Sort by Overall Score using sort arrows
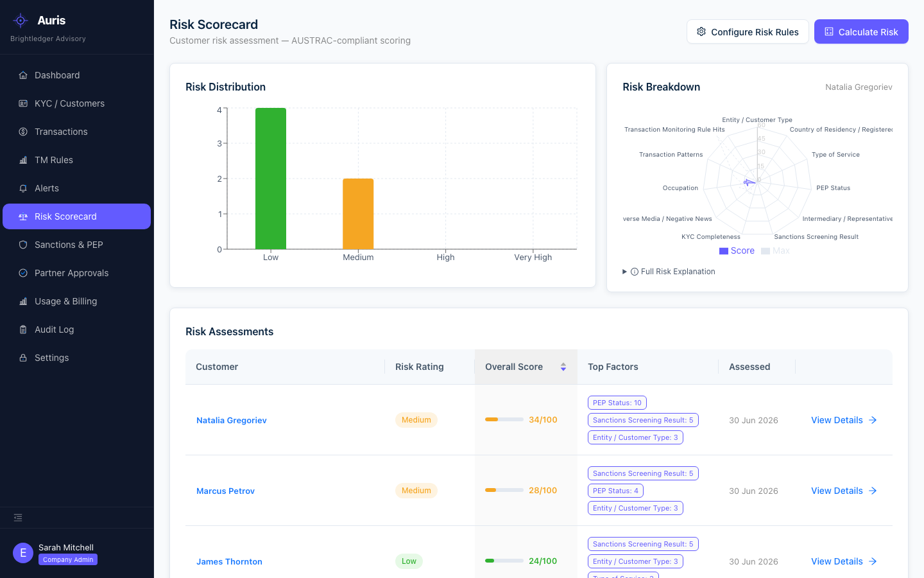Screen dimensions: 924x578 pos(563,367)
